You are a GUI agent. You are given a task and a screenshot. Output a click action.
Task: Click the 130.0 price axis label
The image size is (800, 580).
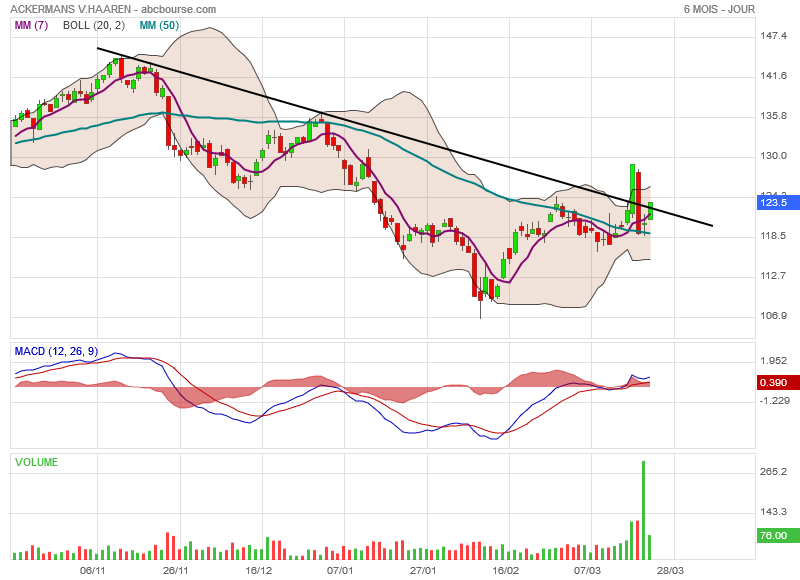click(773, 156)
